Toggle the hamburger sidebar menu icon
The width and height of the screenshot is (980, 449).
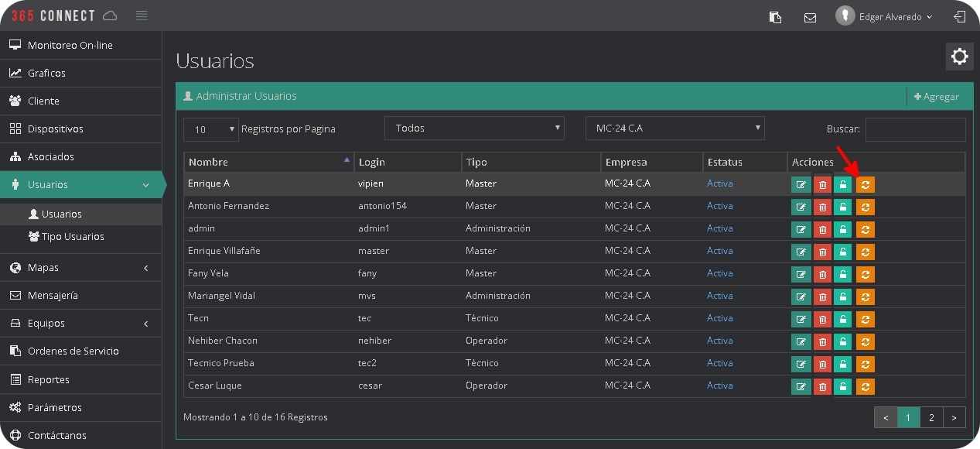141,15
